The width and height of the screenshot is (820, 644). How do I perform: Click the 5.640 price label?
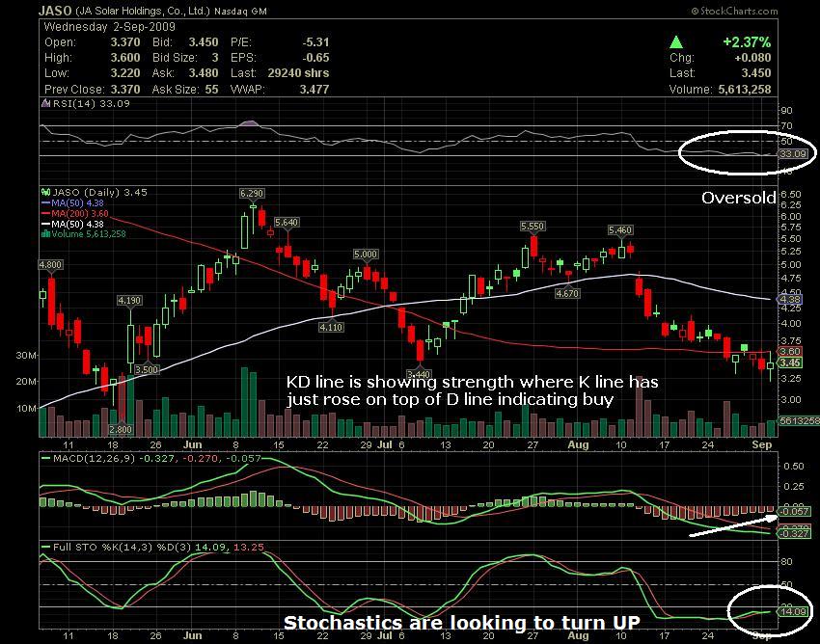click(287, 222)
